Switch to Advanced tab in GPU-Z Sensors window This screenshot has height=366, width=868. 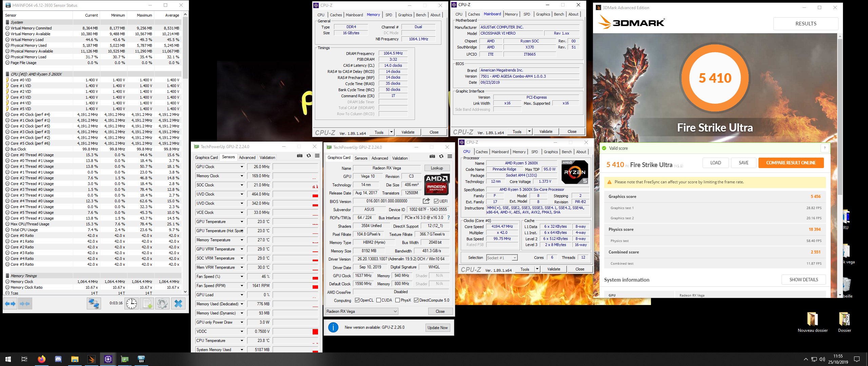(x=247, y=158)
